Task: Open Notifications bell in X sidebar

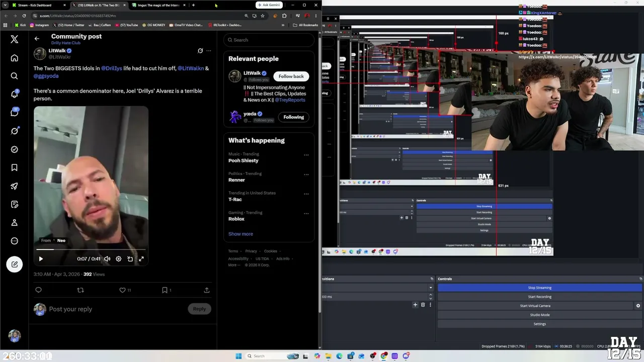Action: [x=14, y=95]
